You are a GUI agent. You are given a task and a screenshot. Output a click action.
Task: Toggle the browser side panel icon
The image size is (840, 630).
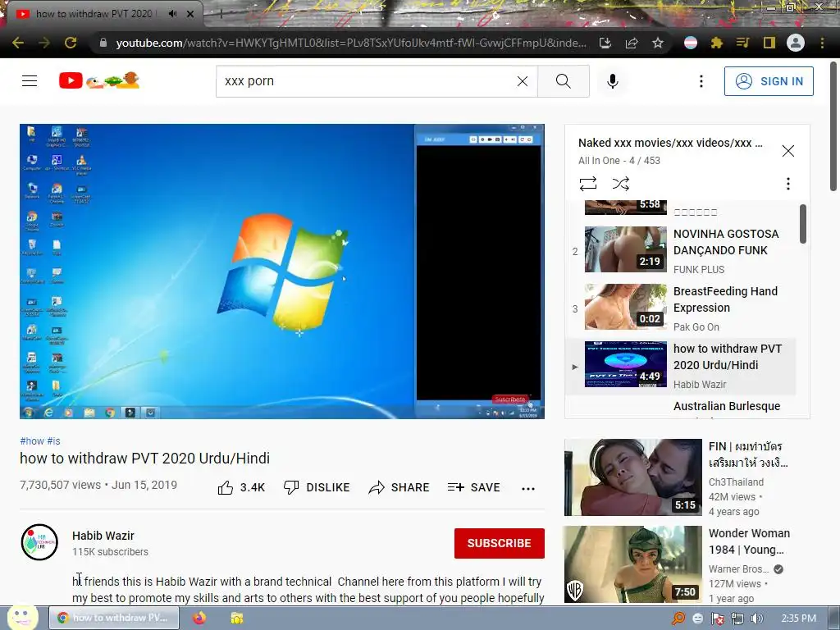click(769, 43)
